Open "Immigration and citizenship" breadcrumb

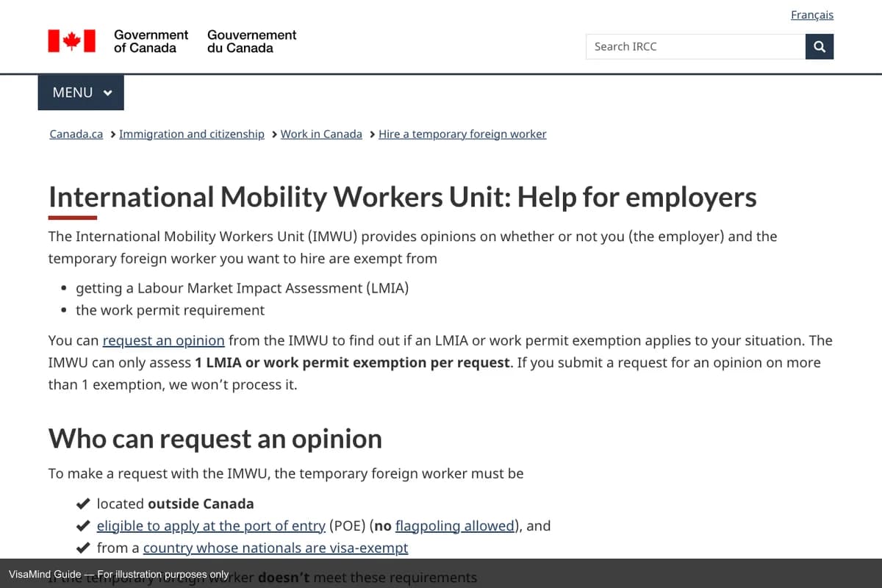192,135
